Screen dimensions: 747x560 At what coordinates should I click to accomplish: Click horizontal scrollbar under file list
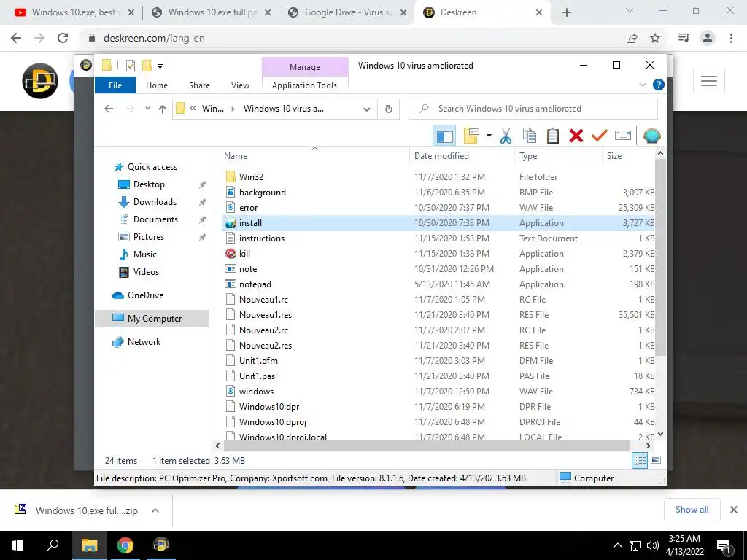[426, 446]
